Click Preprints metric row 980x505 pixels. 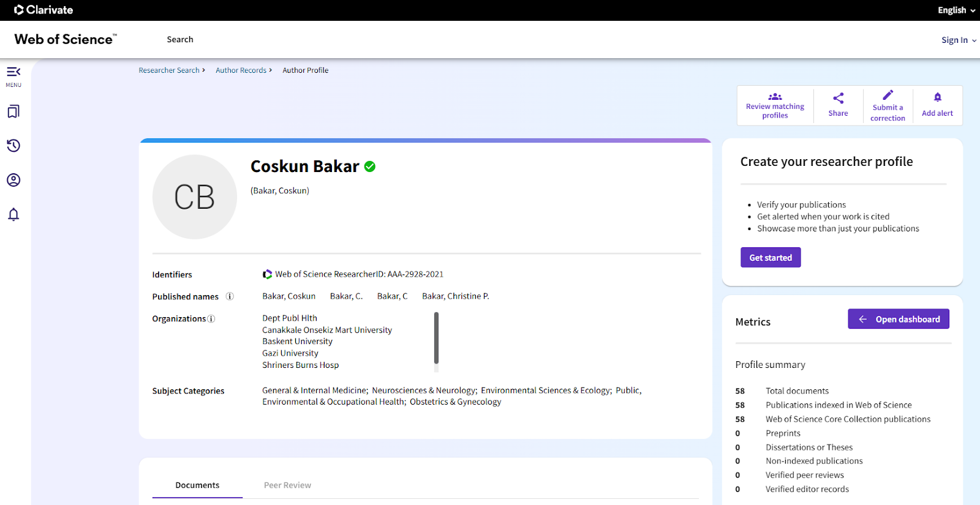768,433
